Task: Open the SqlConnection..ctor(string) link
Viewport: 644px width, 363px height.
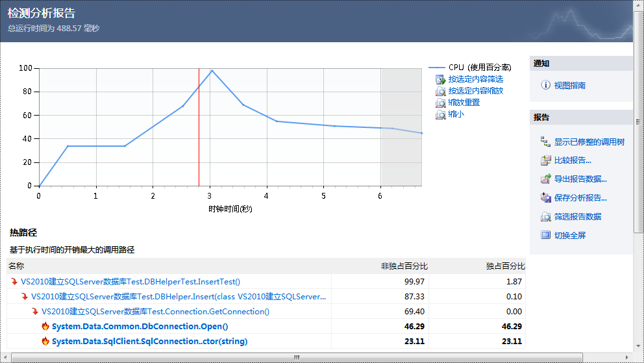Action: point(149,341)
